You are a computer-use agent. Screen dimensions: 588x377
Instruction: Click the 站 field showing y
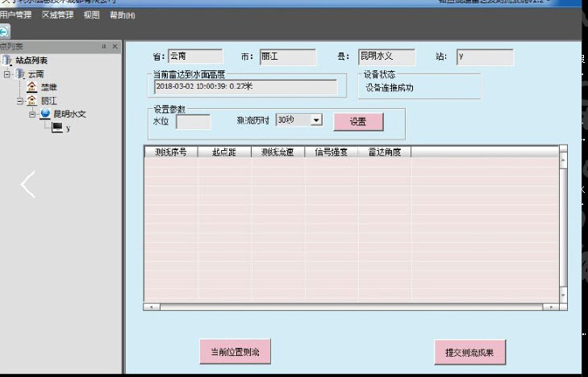pyautogui.click(x=485, y=57)
